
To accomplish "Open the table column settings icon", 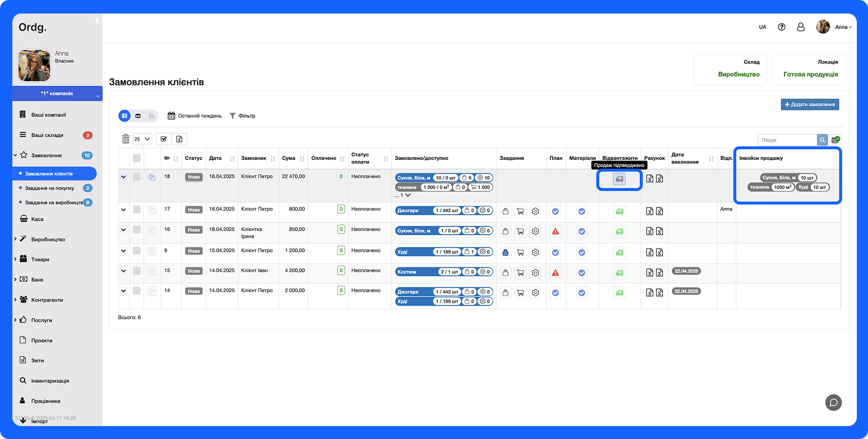I will tap(836, 140).
